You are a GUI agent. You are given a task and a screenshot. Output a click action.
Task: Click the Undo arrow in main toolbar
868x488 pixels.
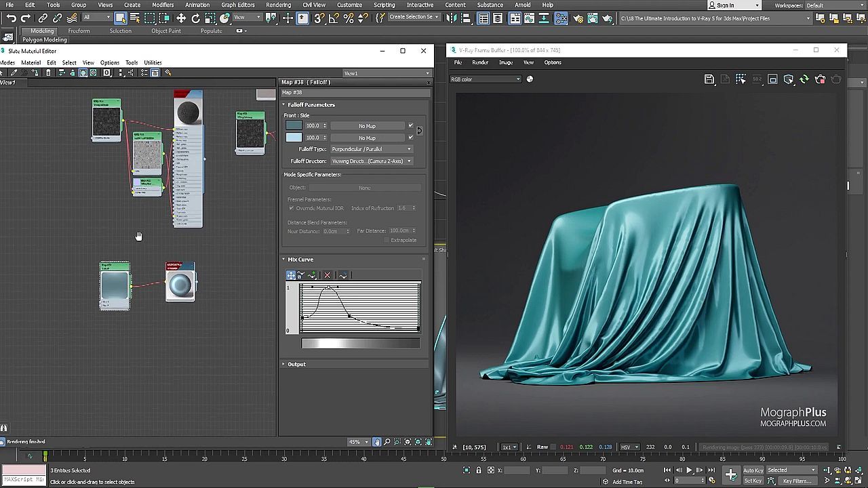tap(11, 18)
